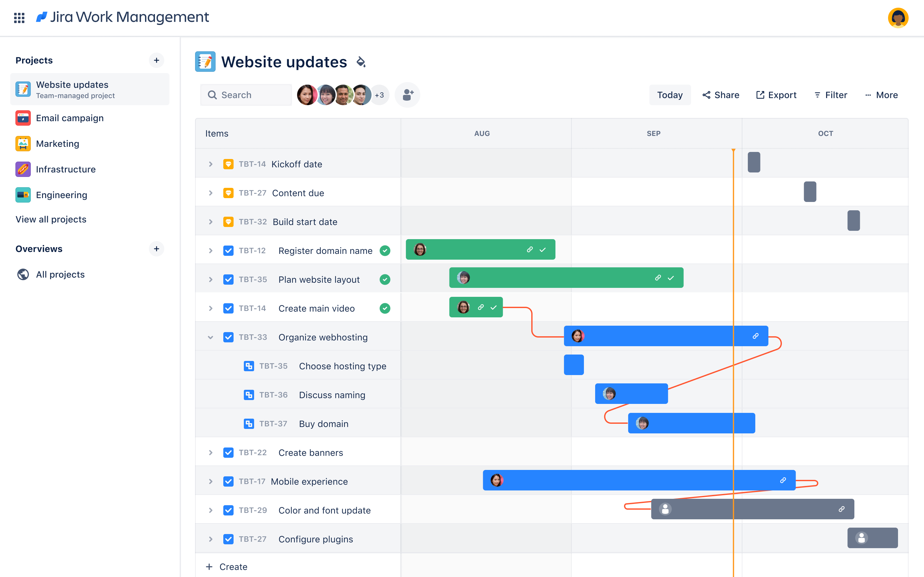Toggle checkbox on TBT-22 Create banners
This screenshot has width=924, height=577.
click(228, 453)
